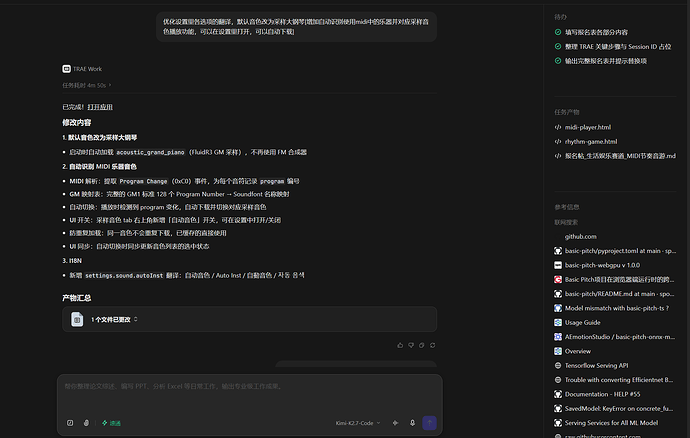Click GitHub icon beside Documentation - HELP #55
Viewport: 690px width, 438px height.
pyautogui.click(x=558, y=394)
